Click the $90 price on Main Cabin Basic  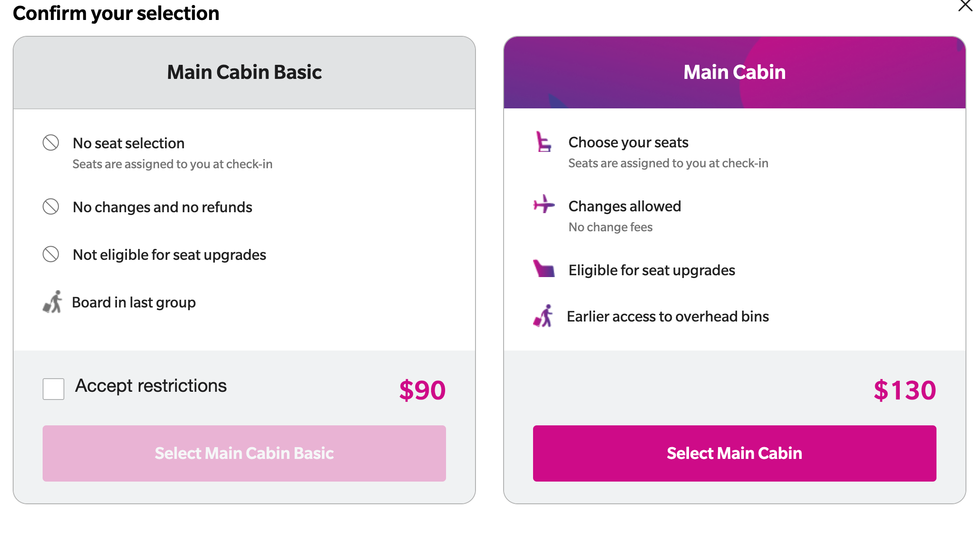tap(422, 390)
